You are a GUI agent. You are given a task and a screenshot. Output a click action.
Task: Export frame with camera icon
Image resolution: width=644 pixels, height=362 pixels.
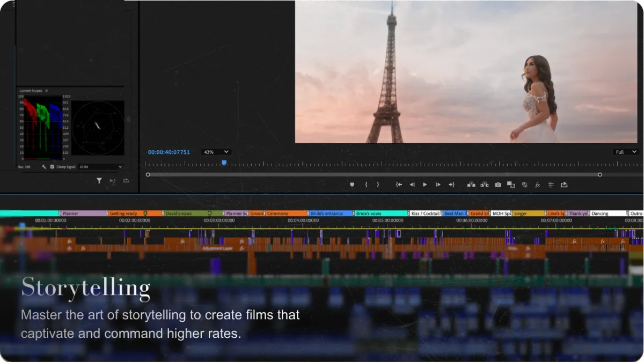(498, 184)
